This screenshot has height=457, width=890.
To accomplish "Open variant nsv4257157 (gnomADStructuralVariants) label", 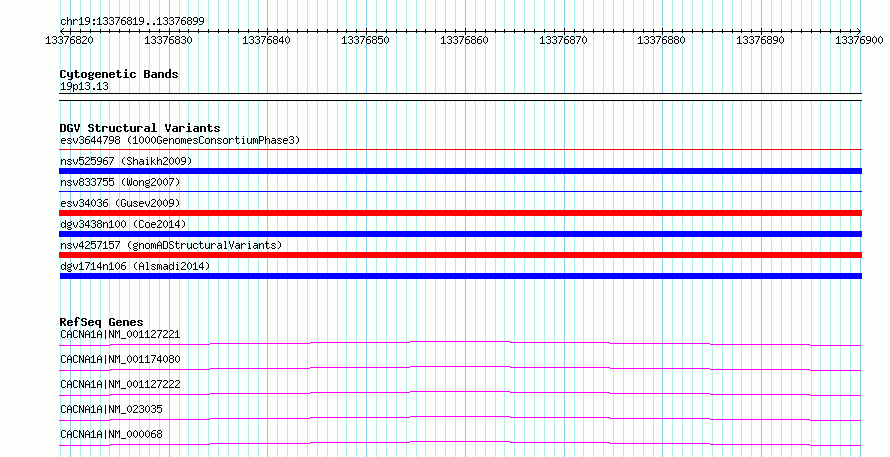I will pyautogui.click(x=171, y=245).
